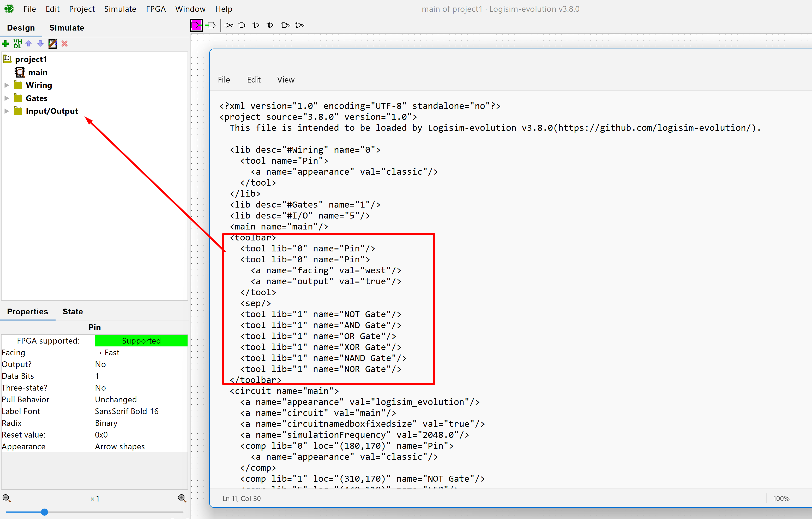Select the Wiring folder
The image size is (812, 519).
tap(39, 85)
